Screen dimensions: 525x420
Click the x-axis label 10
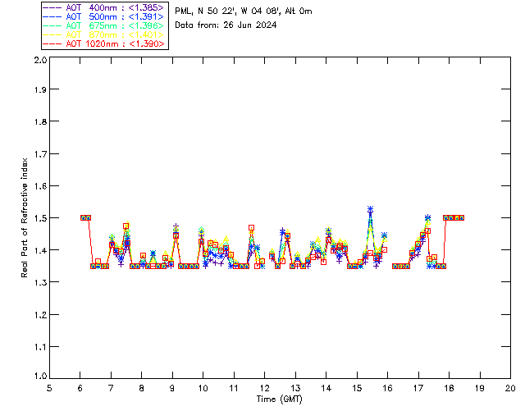(203, 388)
